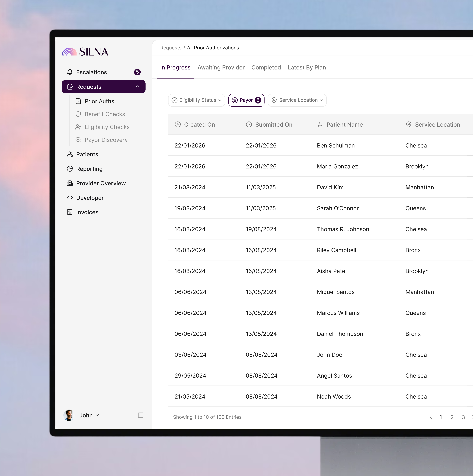
Task: Toggle the sidebar collapse panel icon
Action: point(141,415)
